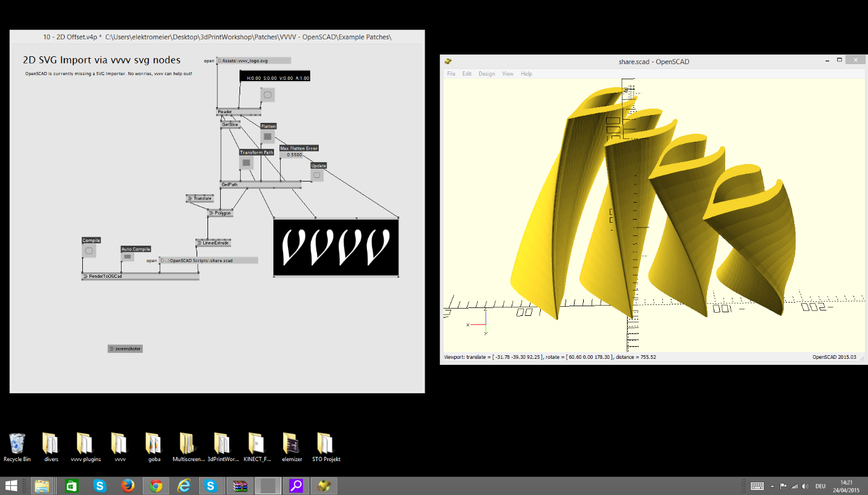Screen dimensions: 868x495
Task: Toggle the Transform Path switch
Action: click(246, 163)
